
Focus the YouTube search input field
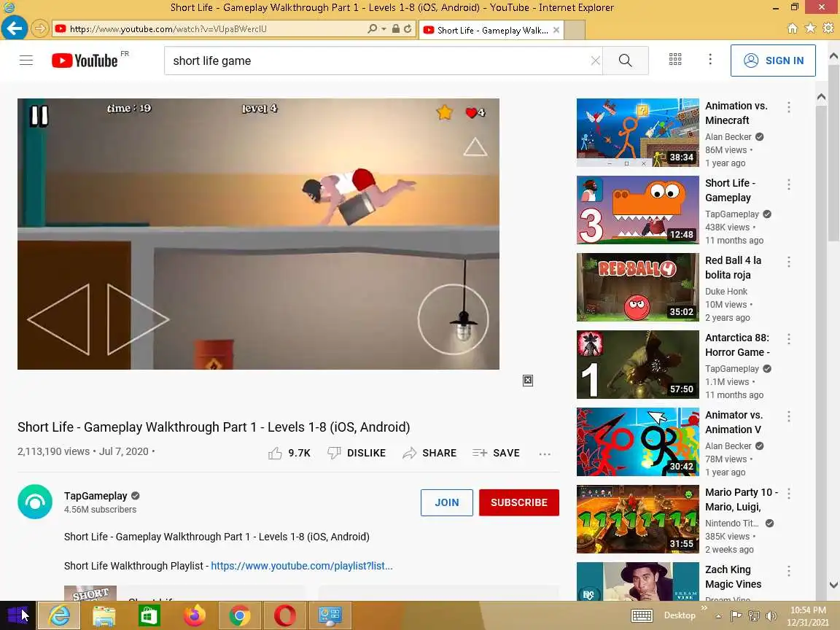pyautogui.click(x=378, y=61)
